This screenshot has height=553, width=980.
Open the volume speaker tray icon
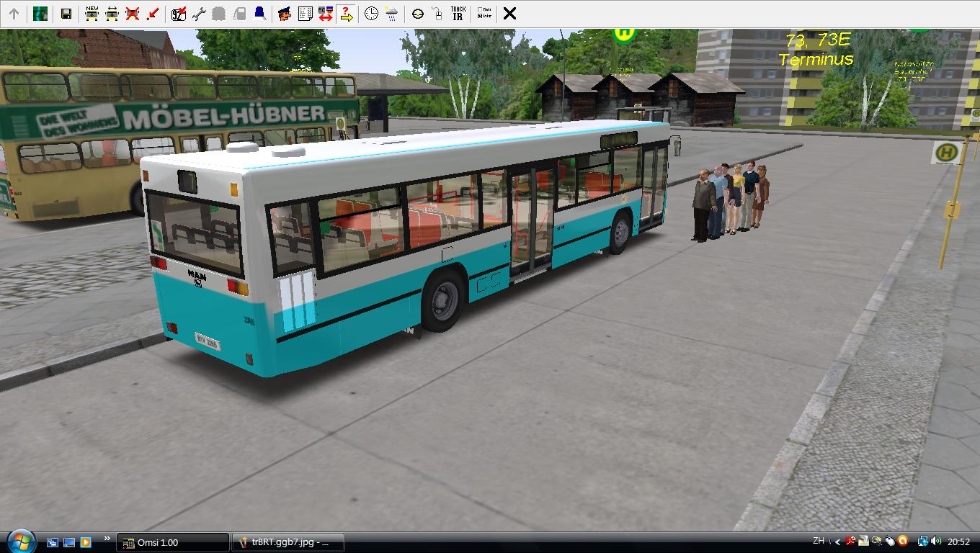936,541
